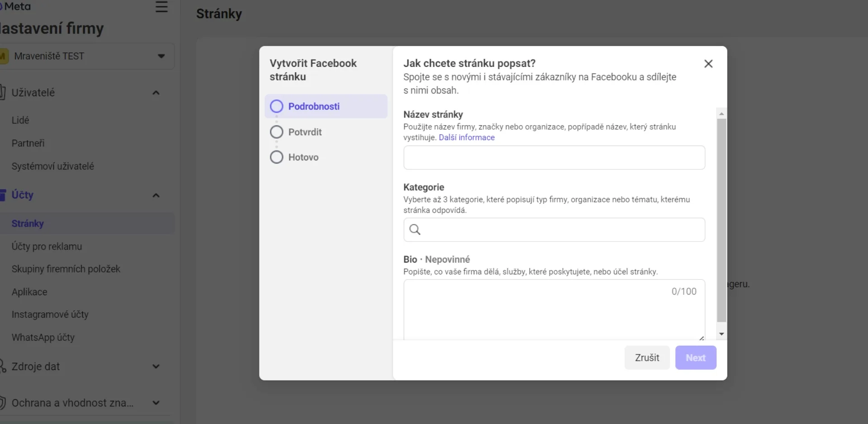Open WhatsApp účty
The height and width of the screenshot is (424, 868).
tap(43, 338)
